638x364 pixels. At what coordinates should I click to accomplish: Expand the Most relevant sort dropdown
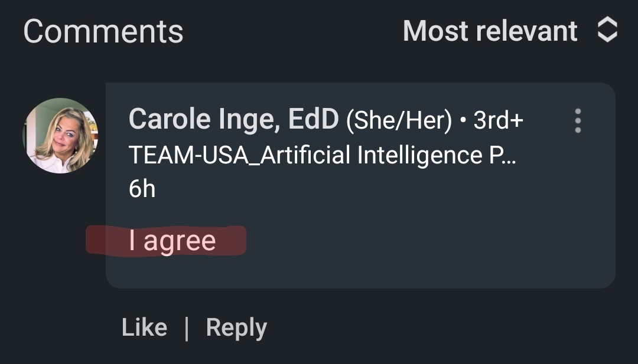(510, 31)
